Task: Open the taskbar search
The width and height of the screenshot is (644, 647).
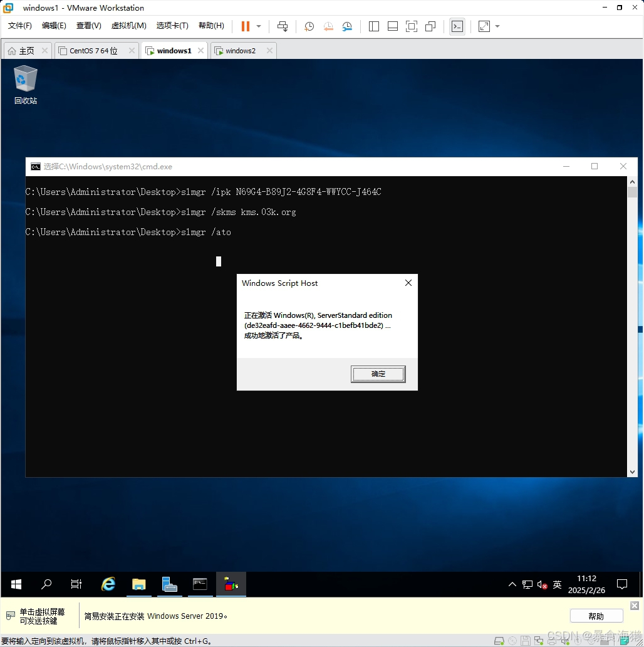Action: (x=46, y=584)
